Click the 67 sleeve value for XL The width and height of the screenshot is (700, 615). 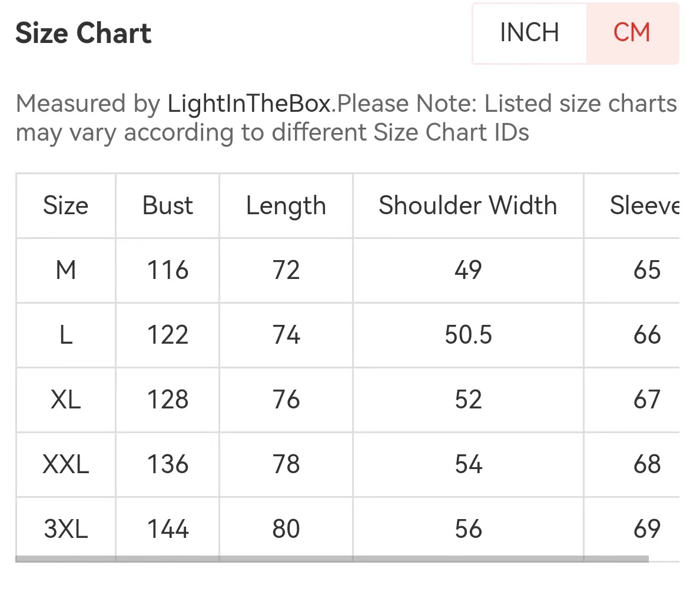tap(647, 400)
